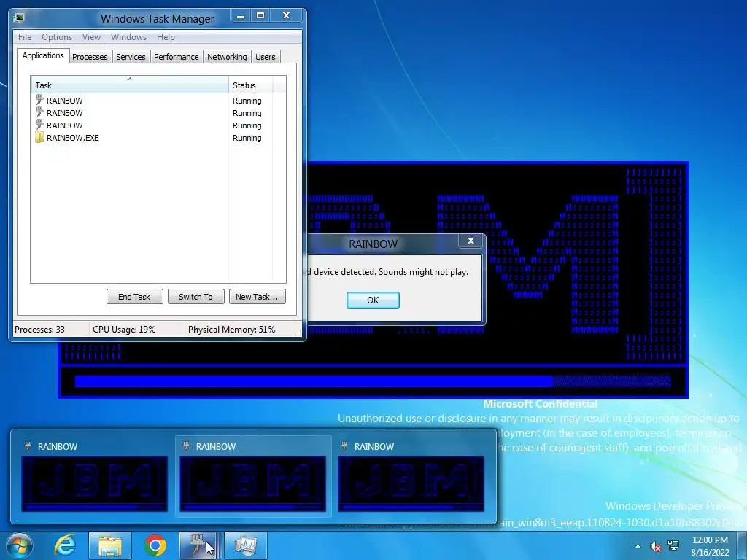
Task: Open the Windows menu
Action: point(128,37)
